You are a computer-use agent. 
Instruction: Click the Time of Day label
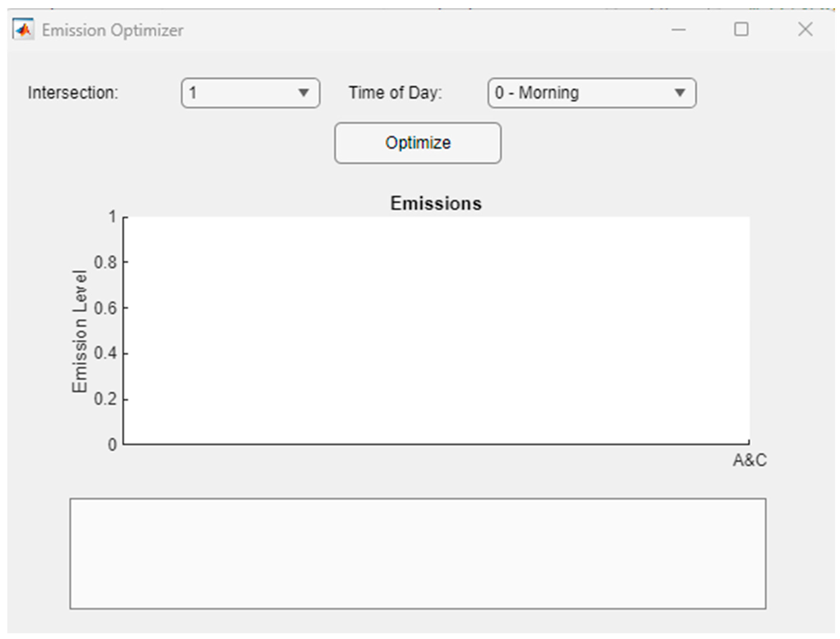(396, 93)
